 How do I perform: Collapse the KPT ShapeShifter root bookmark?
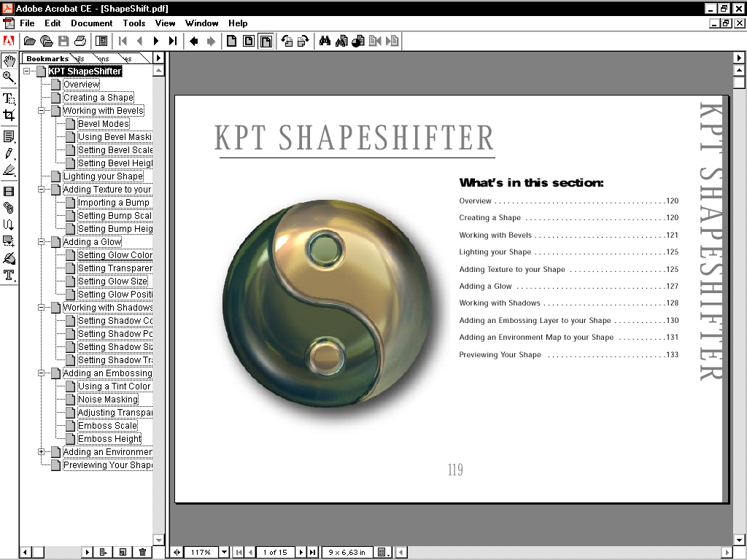27,71
